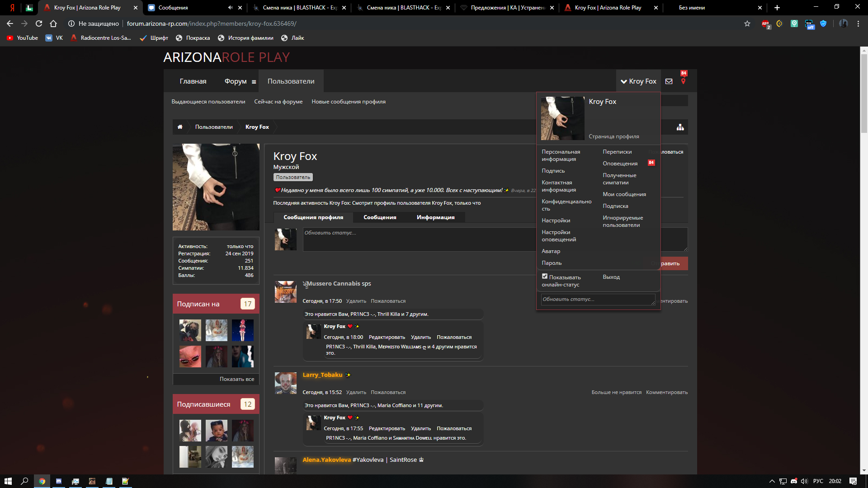The height and width of the screenshot is (488, 868).
Task: Open the Windows notification center
Action: (853, 481)
